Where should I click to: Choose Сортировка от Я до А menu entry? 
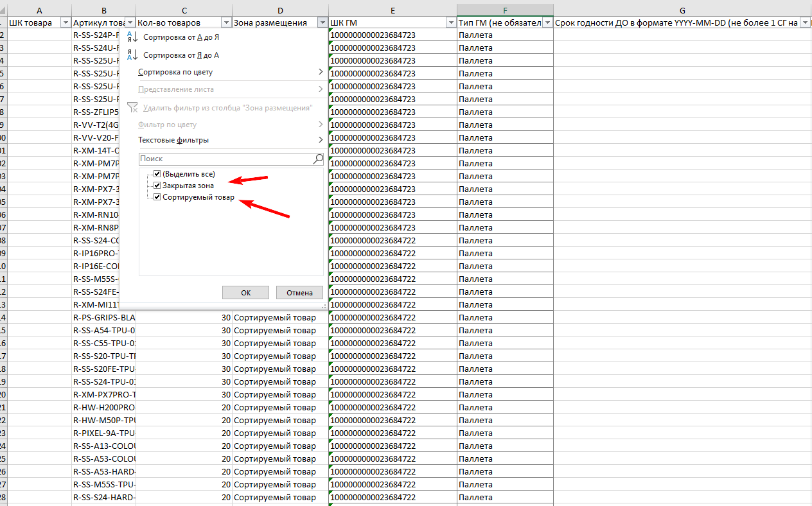click(181, 55)
